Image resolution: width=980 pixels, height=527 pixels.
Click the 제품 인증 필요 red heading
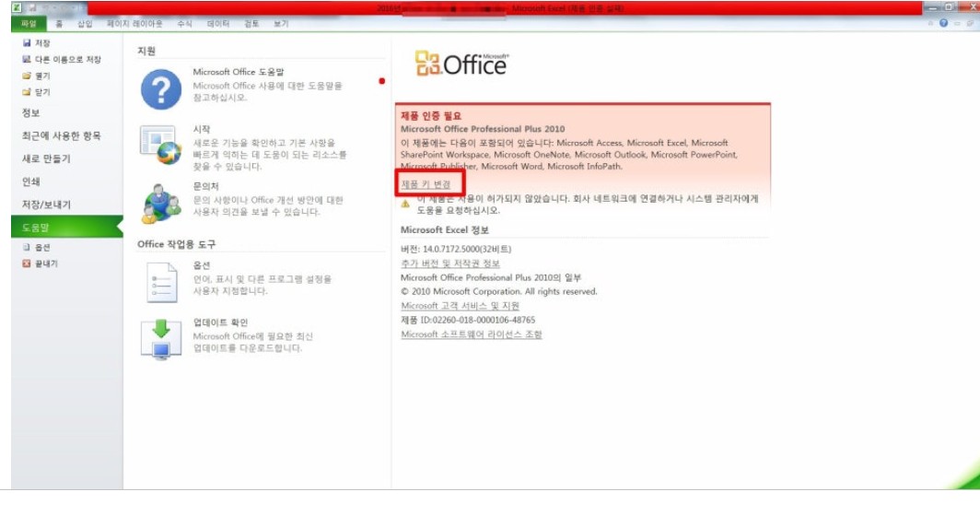click(431, 116)
